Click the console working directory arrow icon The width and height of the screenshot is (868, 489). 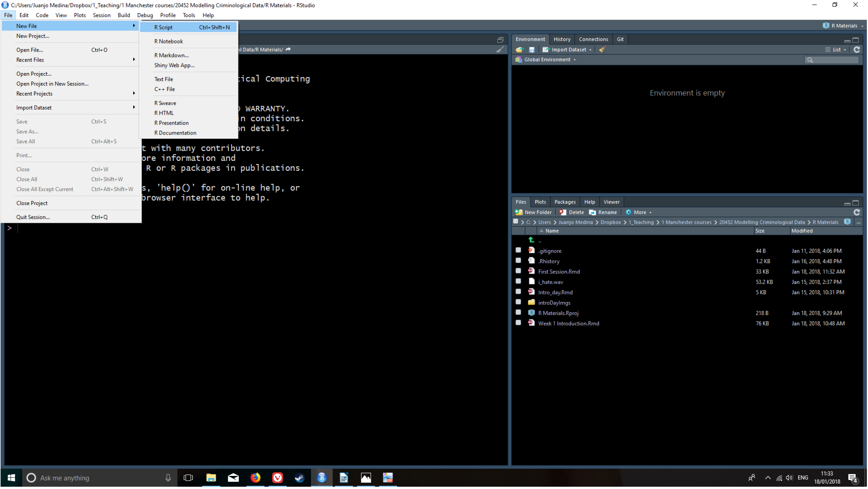pyautogui.click(x=288, y=50)
